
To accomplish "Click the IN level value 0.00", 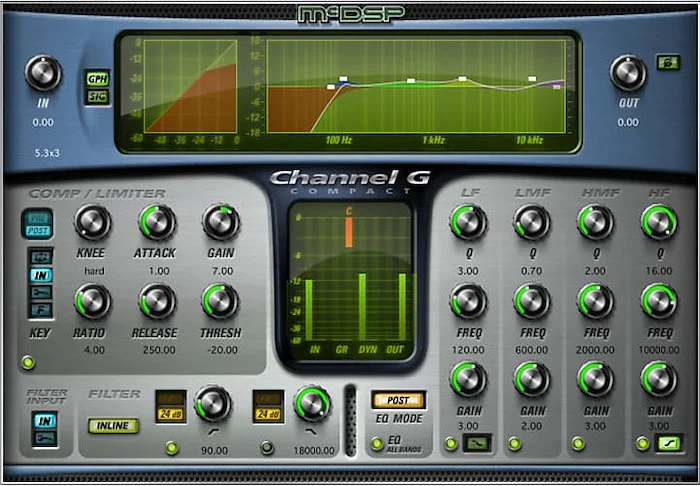I will 43,122.
